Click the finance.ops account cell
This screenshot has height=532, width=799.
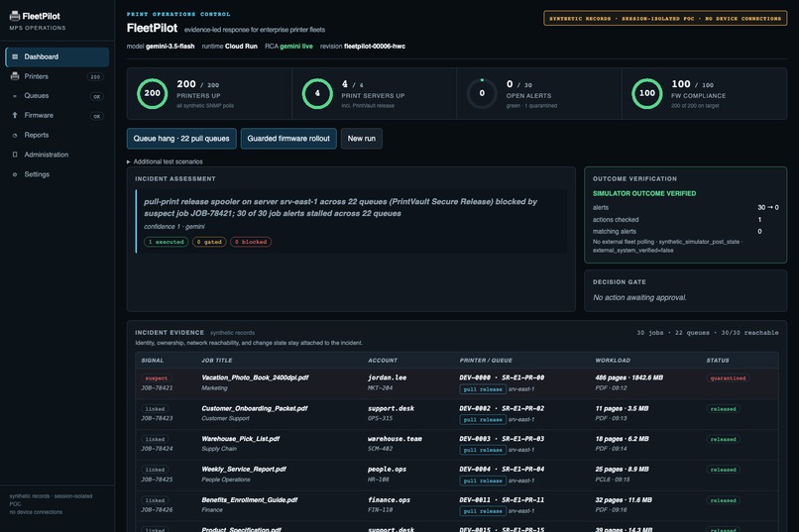coord(390,500)
